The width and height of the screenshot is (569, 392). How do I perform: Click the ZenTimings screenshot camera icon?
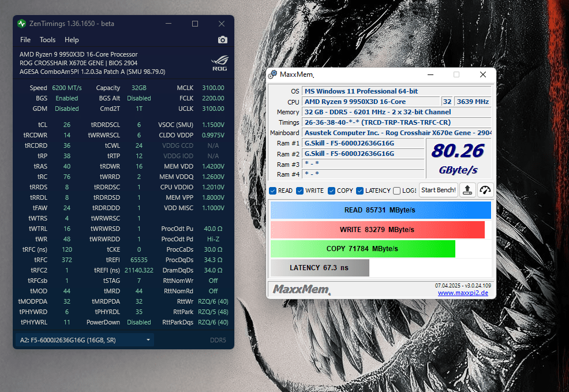222,40
